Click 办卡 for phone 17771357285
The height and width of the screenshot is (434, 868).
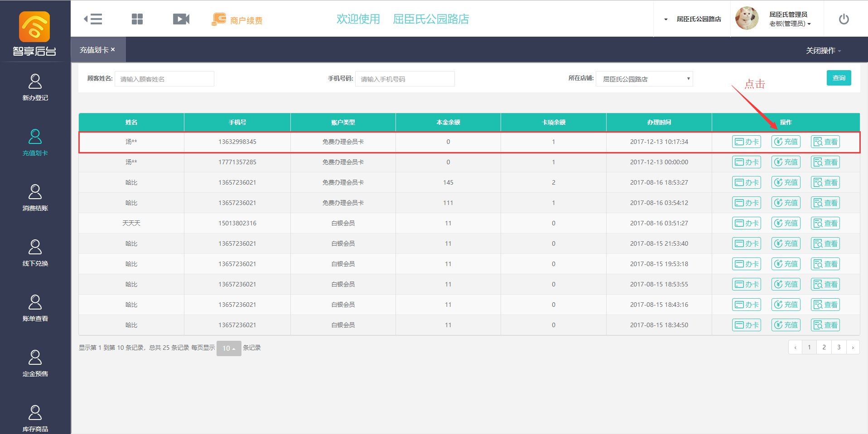coord(746,162)
